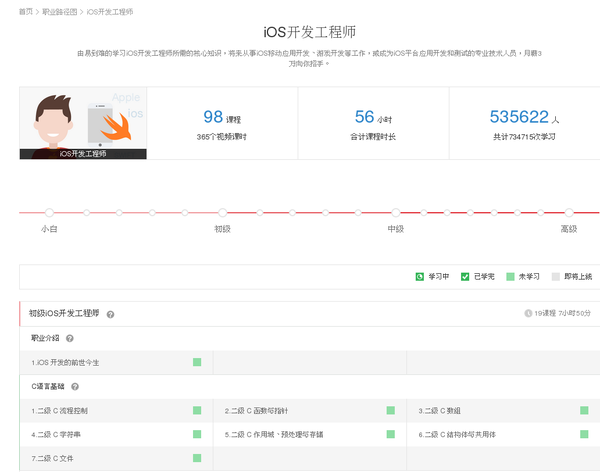The height and width of the screenshot is (472, 600).
Task: Toggle status box for 二级 C 函数与指针
Action: [390, 410]
